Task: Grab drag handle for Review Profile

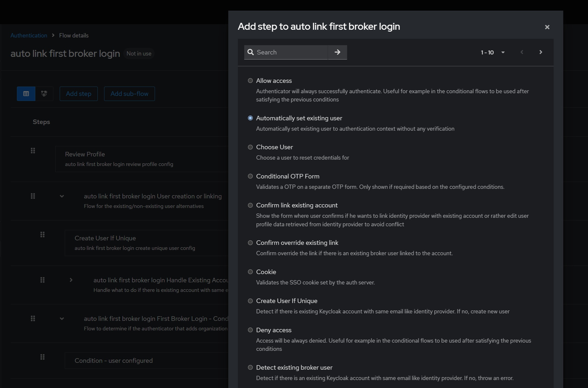Action: click(33, 151)
